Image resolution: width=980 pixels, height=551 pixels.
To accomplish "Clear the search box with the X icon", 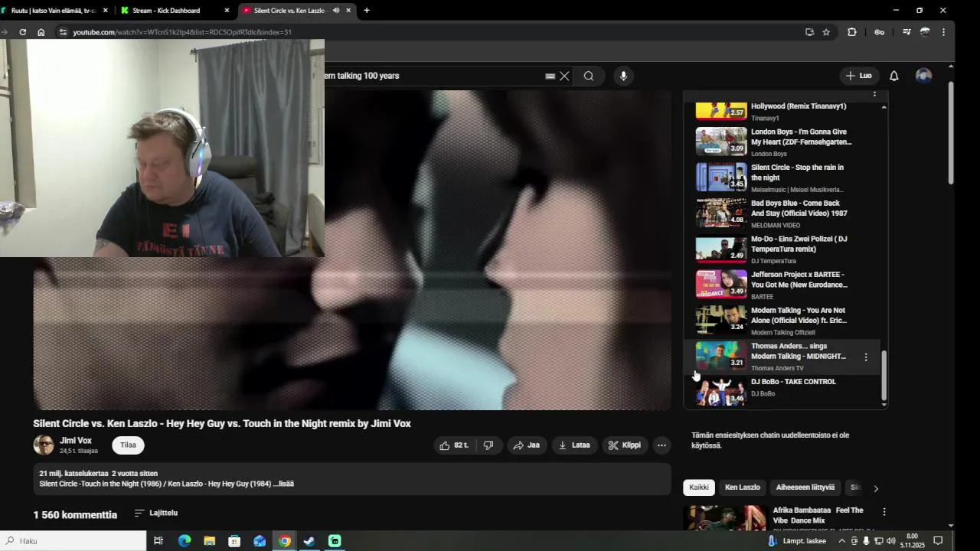I will coord(564,76).
